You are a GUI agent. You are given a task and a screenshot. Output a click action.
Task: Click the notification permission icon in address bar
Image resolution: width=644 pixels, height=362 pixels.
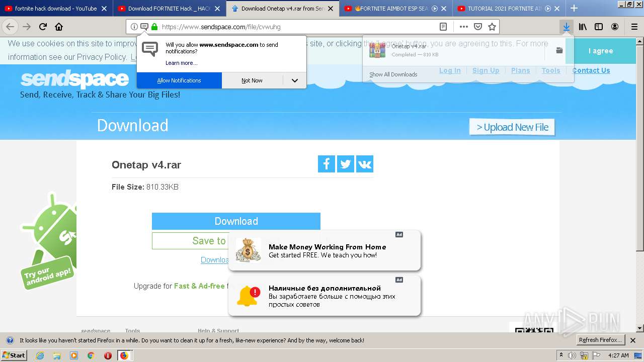coord(144,27)
